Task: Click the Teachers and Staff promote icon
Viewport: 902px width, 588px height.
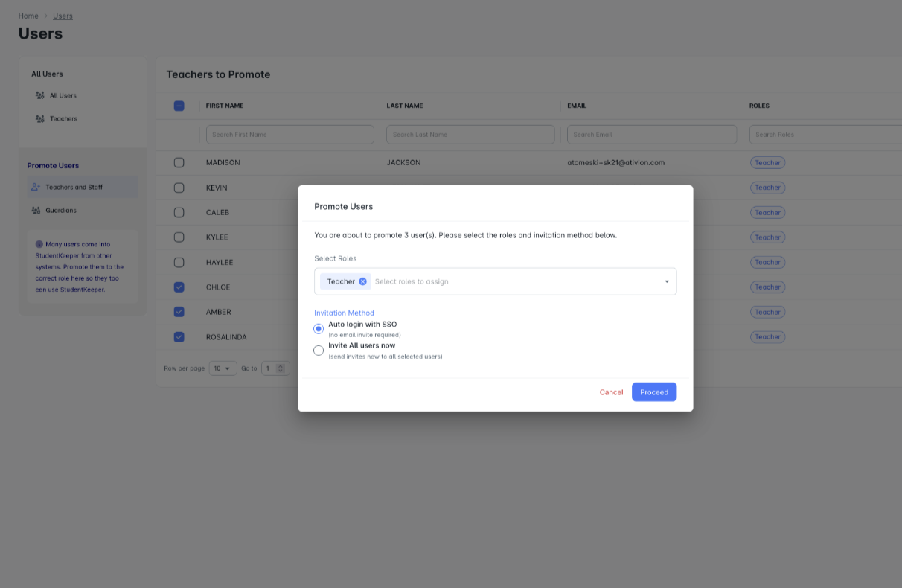Action: click(36, 187)
